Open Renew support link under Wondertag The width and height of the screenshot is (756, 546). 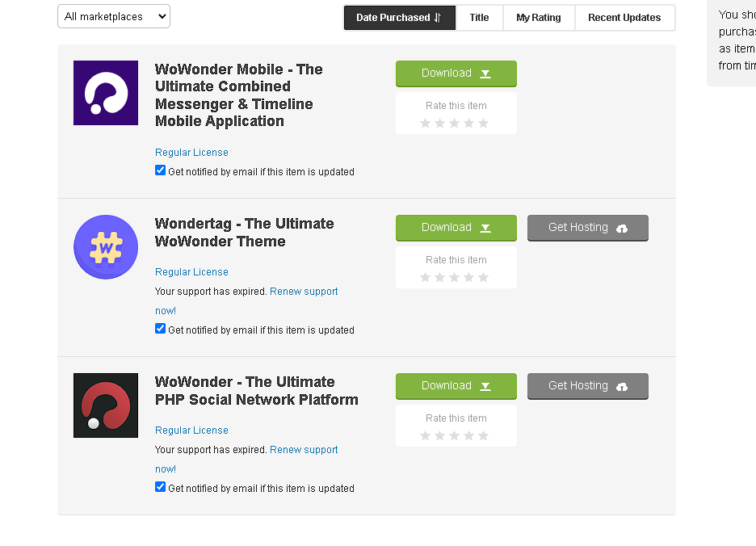304,292
